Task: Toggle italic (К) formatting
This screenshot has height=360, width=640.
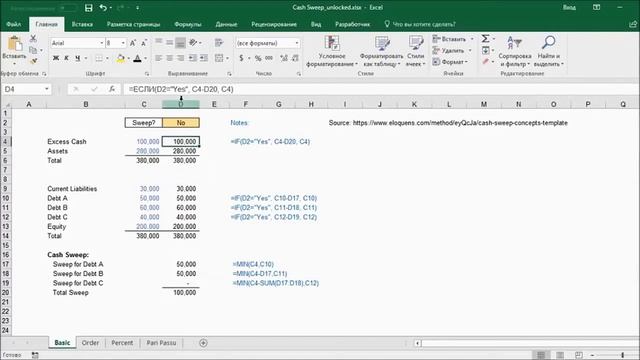Action: (67, 58)
